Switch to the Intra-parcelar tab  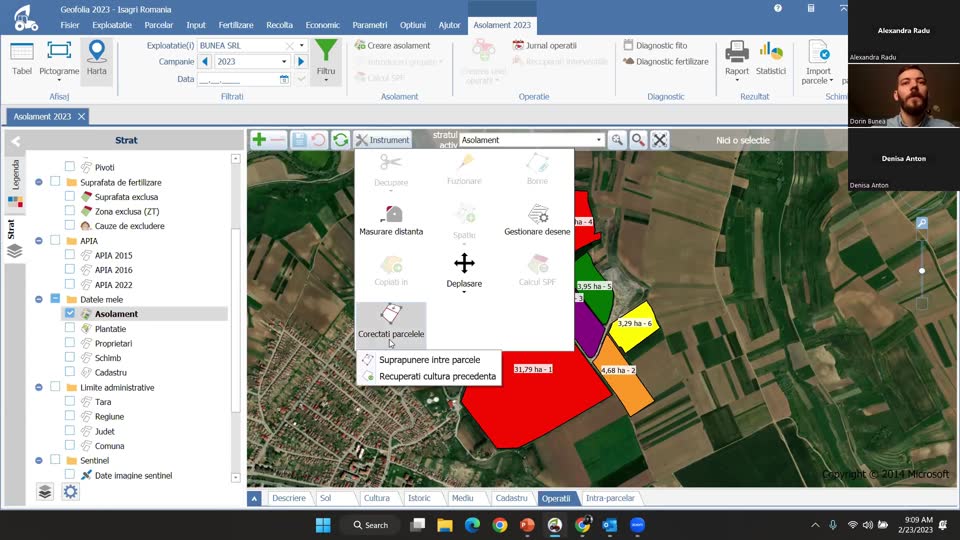click(x=610, y=498)
